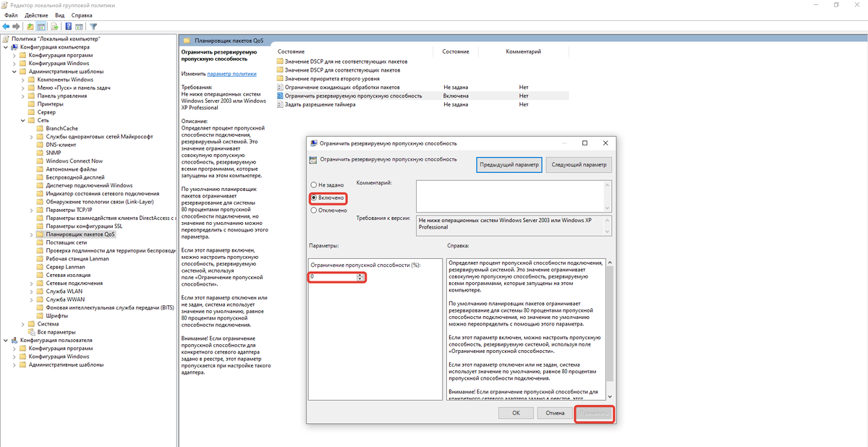Image resolution: width=868 pixels, height=447 pixels.
Task: Select Сетевая изоляция in tree
Action: click(x=69, y=275)
